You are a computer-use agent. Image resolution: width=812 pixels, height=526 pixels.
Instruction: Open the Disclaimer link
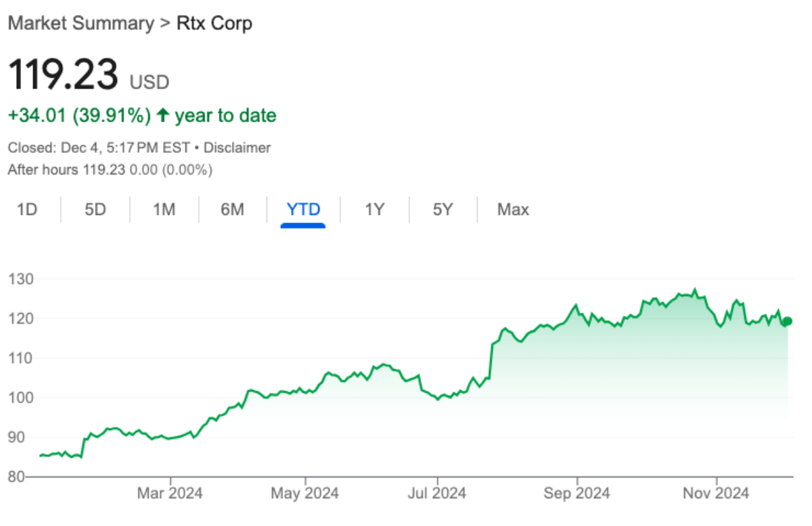point(237,147)
